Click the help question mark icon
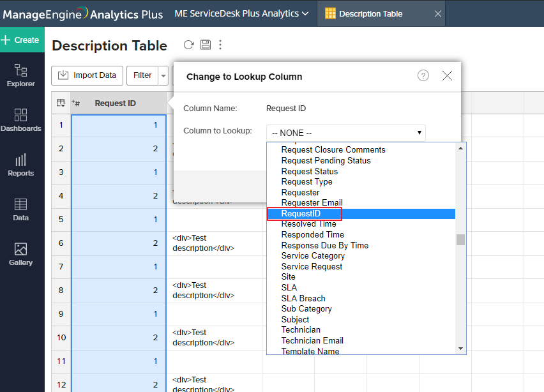 click(x=423, y=75)
